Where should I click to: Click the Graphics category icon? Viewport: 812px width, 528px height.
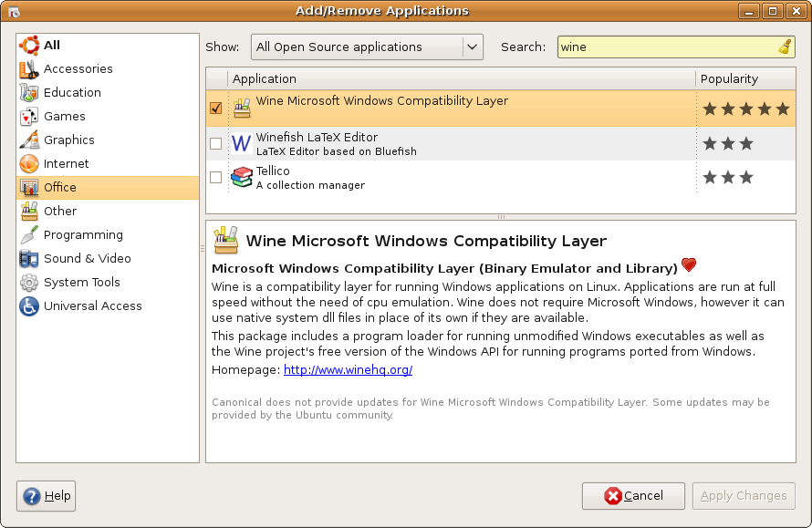[x=29, y=140]
